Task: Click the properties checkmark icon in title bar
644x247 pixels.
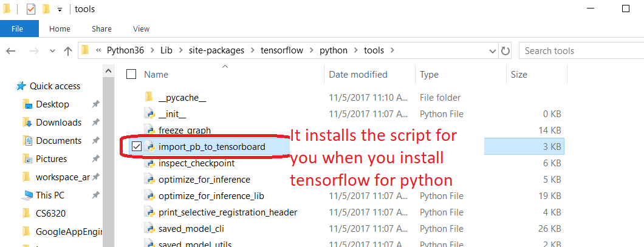Action: [31, 9]
